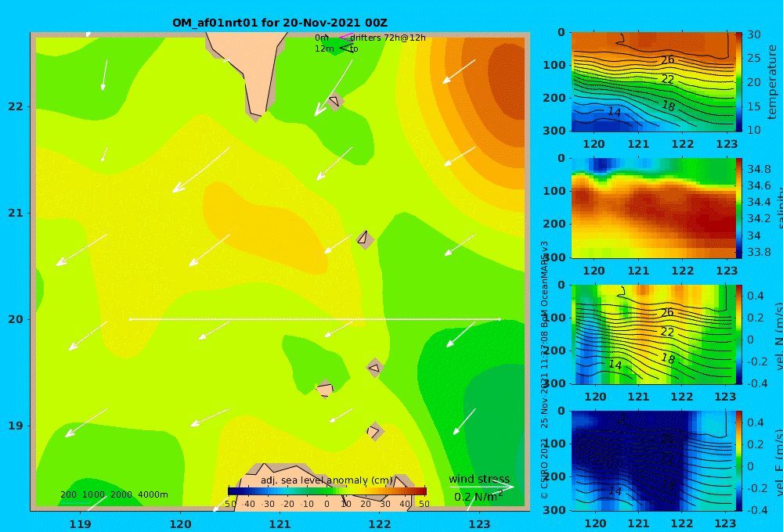Image resolution: width=783 pixels, height=532 pixels.
Task: Select the 'wind stress' label
Action: [x=479, y=479]
